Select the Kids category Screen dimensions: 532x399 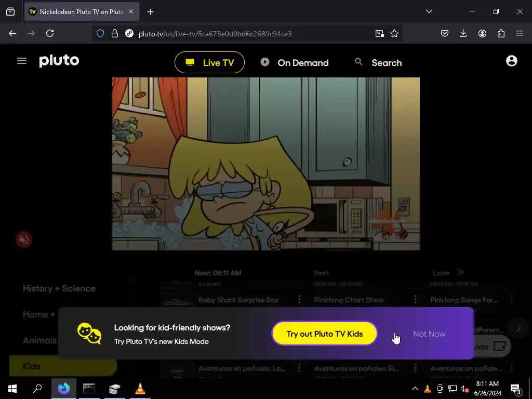(63, 366)
